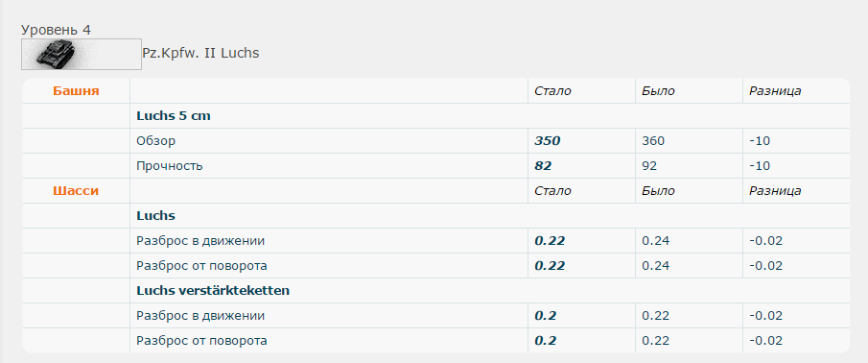Click the Разница column header in the Шасси row
This screenshot has height=363, width=868.
(x=775, y=191)
